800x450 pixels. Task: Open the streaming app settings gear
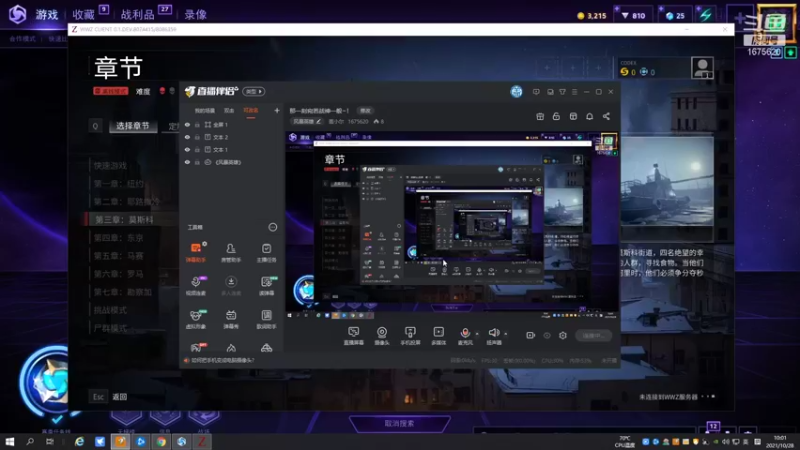(x=563, y=335)
